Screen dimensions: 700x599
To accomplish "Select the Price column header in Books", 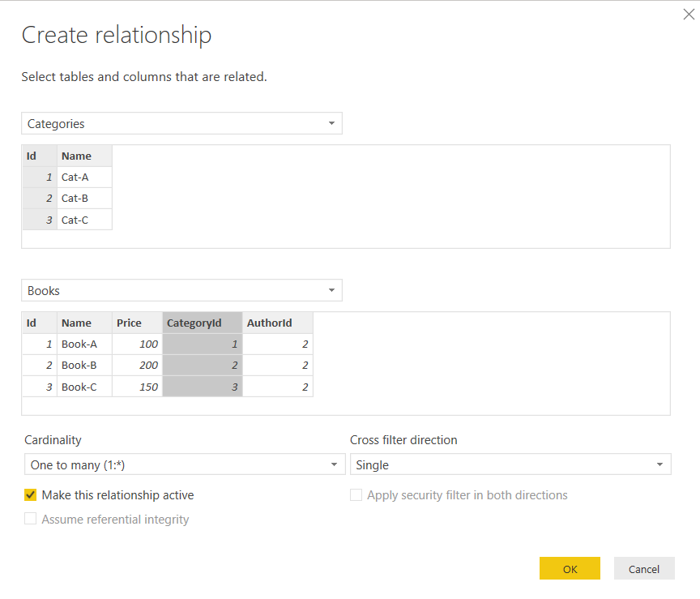I will pyautogui.click(x=129, y=323).
